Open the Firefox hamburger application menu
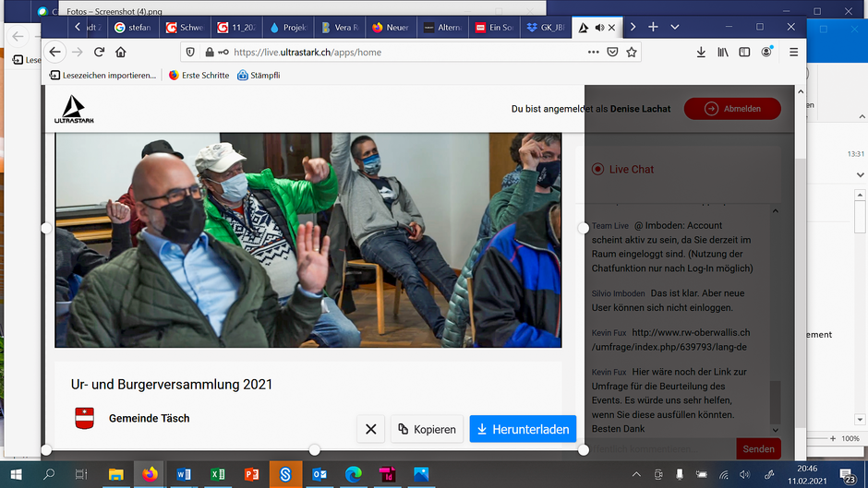The image size is (868, 488). click(x=793, y=53)
